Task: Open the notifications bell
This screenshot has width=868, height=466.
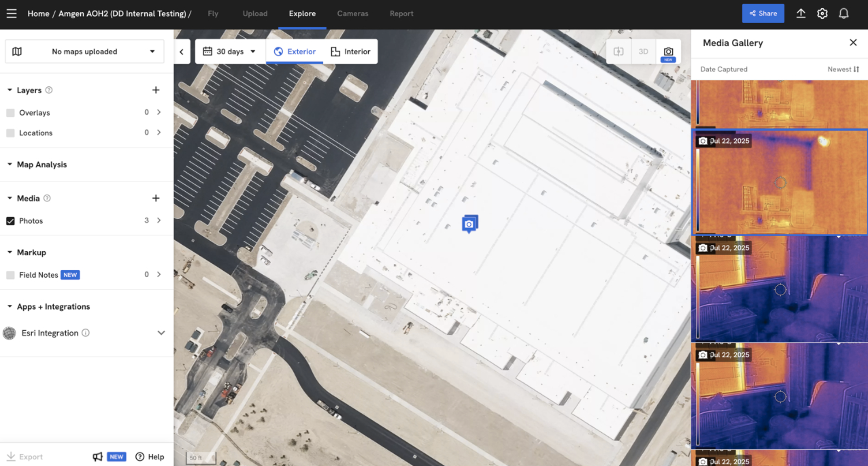Action: [843, 14]
